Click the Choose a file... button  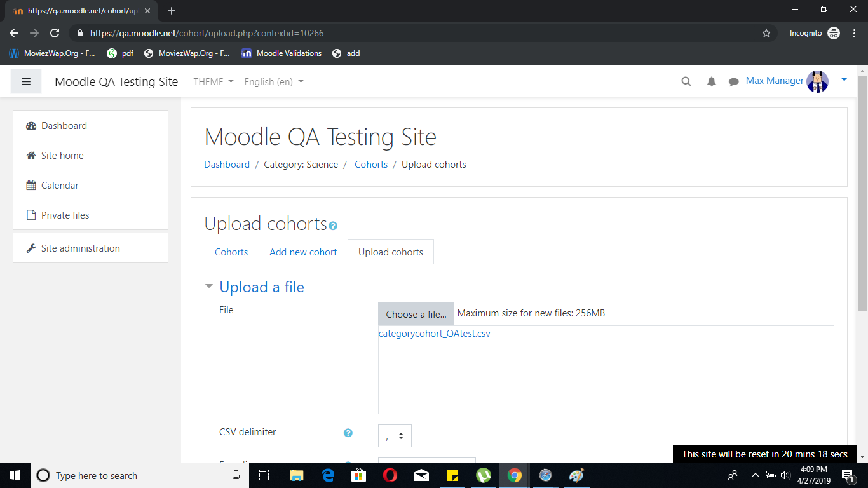coord(416,314)
